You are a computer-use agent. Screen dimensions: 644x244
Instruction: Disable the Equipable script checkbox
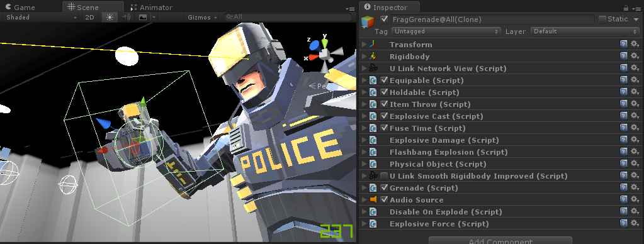pos(384,80)
